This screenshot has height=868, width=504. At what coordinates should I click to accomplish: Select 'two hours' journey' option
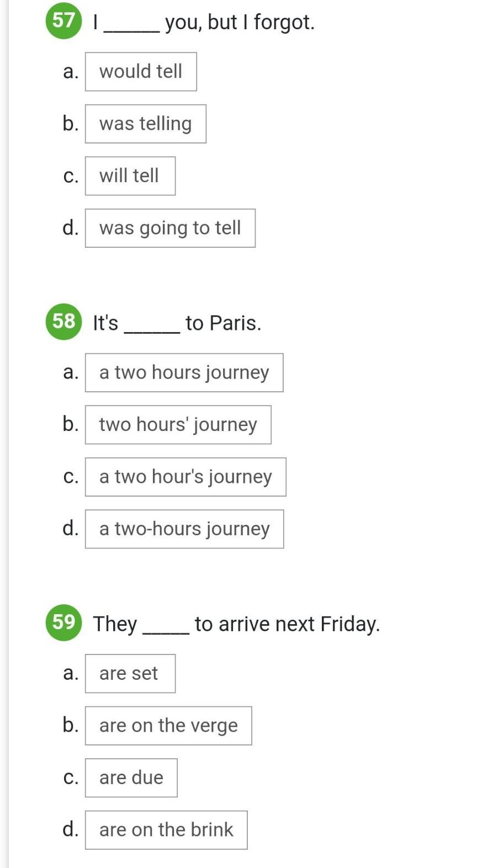click(178, 425)
